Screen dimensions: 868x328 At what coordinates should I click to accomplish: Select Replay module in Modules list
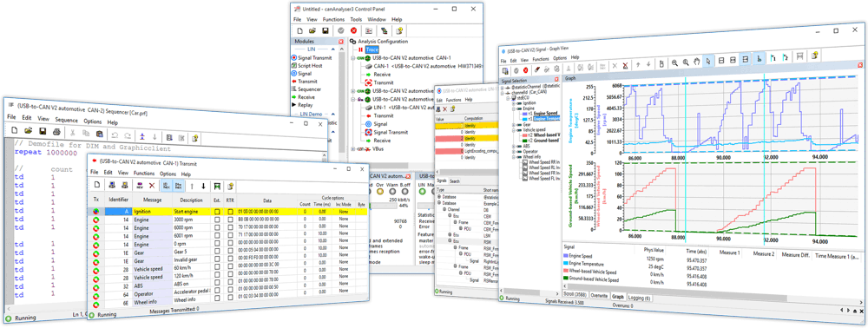(x=302, y=105)
